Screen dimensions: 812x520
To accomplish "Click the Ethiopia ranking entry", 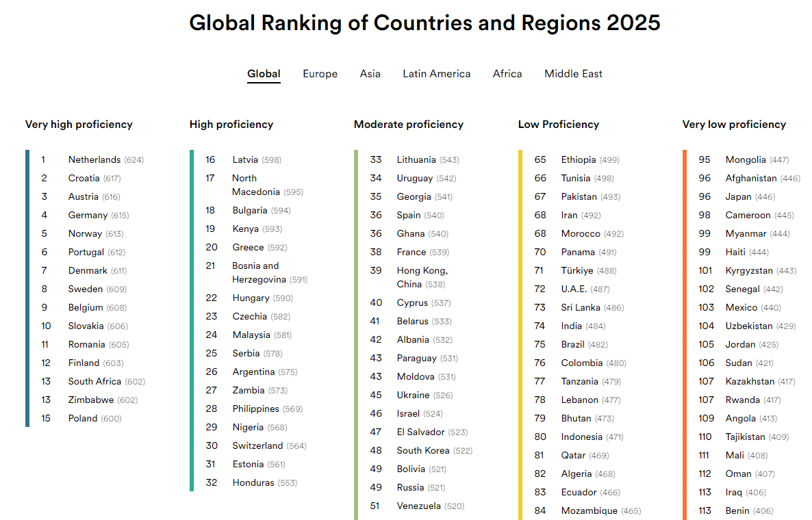I will [579, 160].
